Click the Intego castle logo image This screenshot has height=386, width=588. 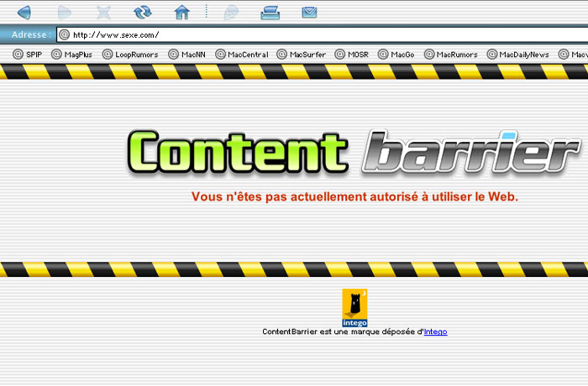pos(354,308)
